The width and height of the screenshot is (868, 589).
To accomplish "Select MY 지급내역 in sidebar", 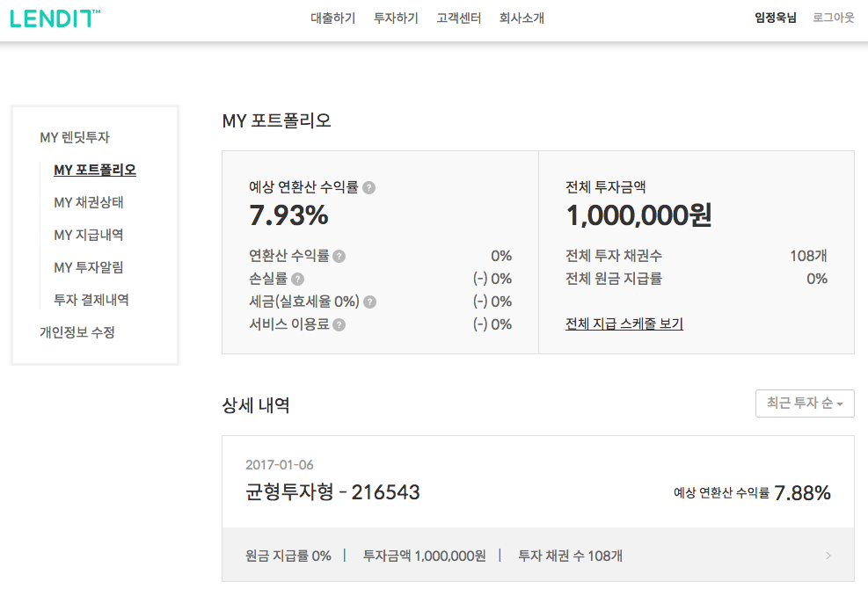I will click(x=88, y=235).
